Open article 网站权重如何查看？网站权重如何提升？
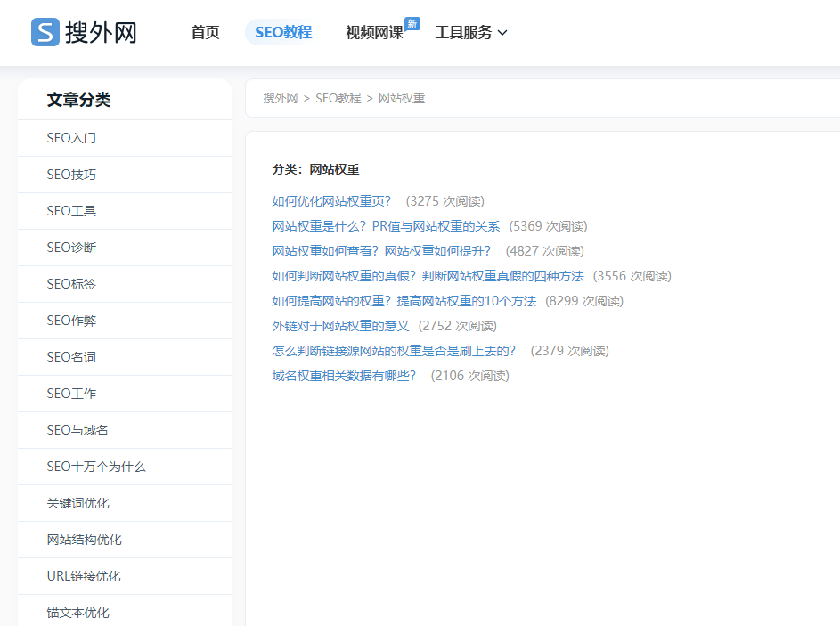Image resolution: width=840 pixels, height=626 pixels. click(381, 251)
